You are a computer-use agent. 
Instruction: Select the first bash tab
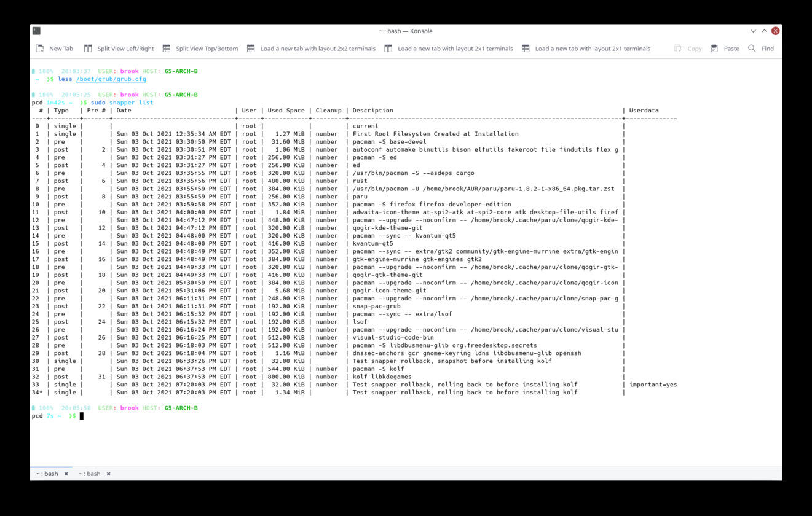(47, 474)
